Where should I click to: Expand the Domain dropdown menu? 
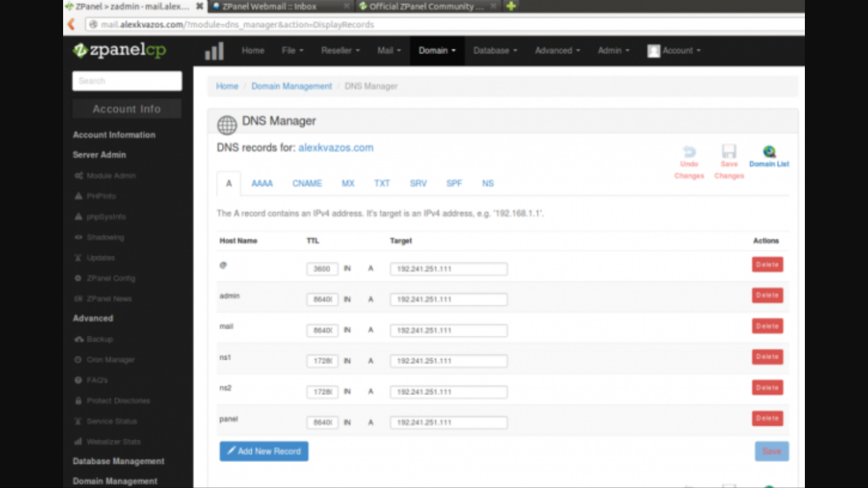click(x=437, y=51)
